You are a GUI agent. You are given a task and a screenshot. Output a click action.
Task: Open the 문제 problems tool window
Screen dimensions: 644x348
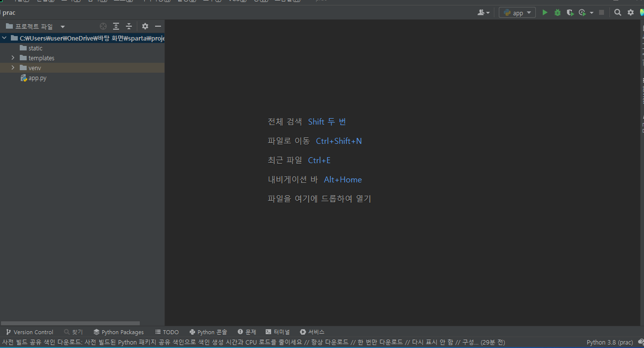coord(247,332)
